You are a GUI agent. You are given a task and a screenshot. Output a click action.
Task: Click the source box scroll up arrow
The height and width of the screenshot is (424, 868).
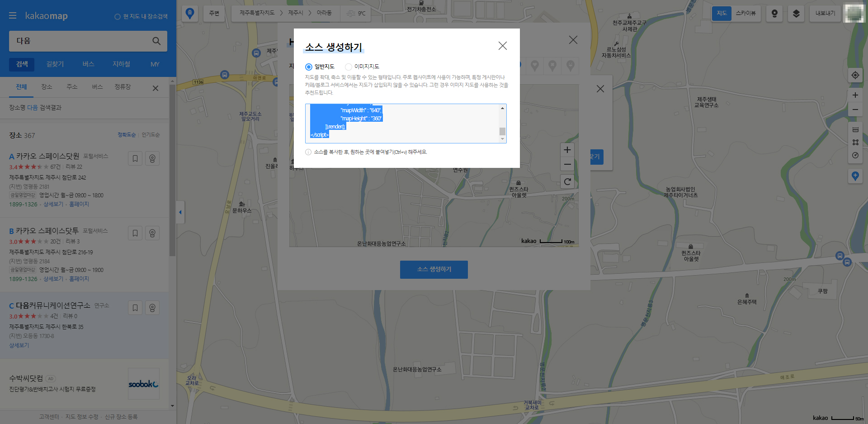[502, 108]
